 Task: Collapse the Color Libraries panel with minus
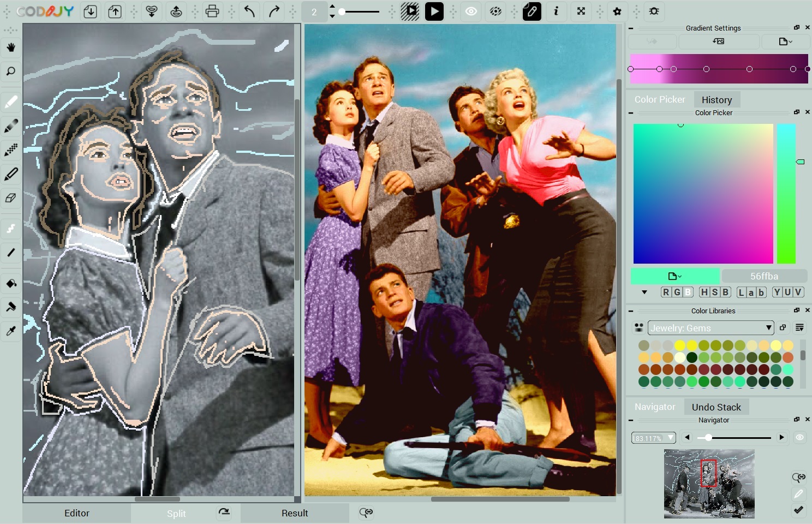pos(631,311)
